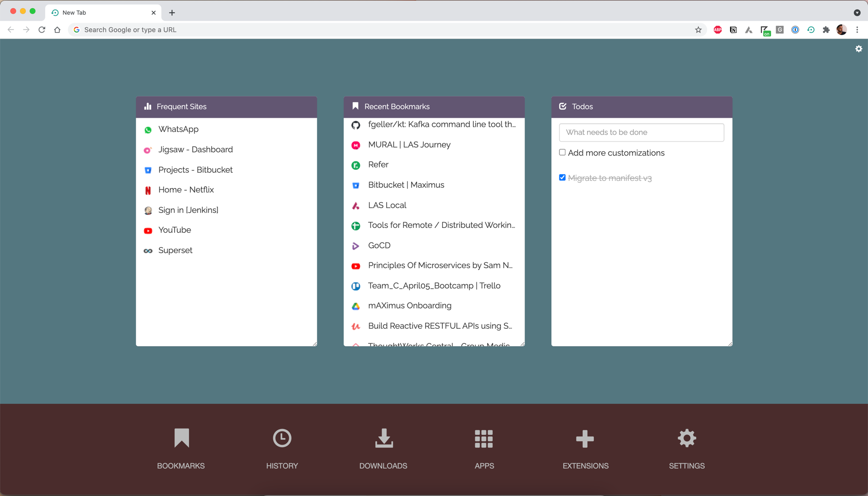Bookmark this page with the star icon
The width and height of the screenshot is (868, 496).
tap(698, 30)
